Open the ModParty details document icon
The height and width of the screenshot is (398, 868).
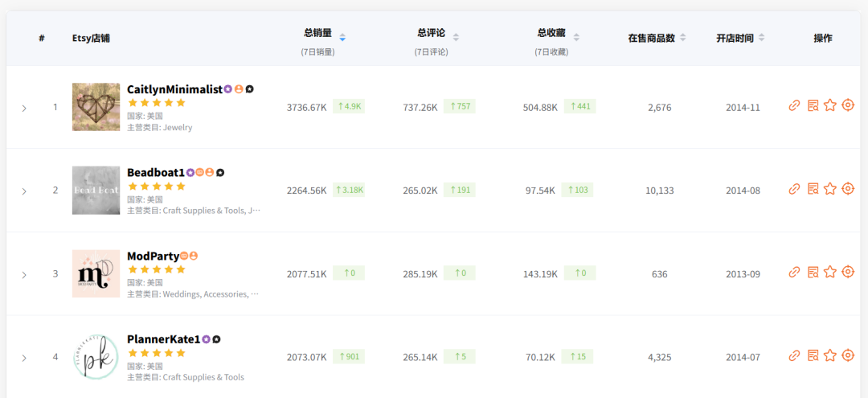point(813,272)
